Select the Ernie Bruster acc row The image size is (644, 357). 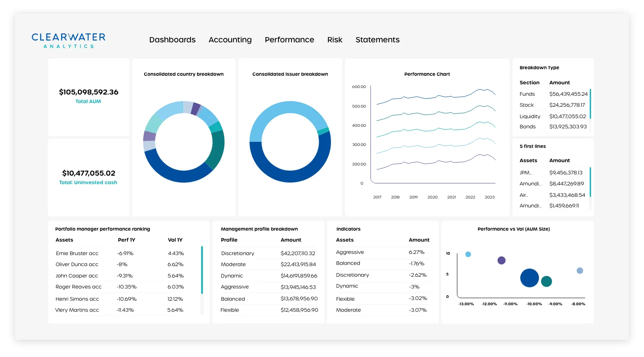pyautogui.click(x=77, y=253)
